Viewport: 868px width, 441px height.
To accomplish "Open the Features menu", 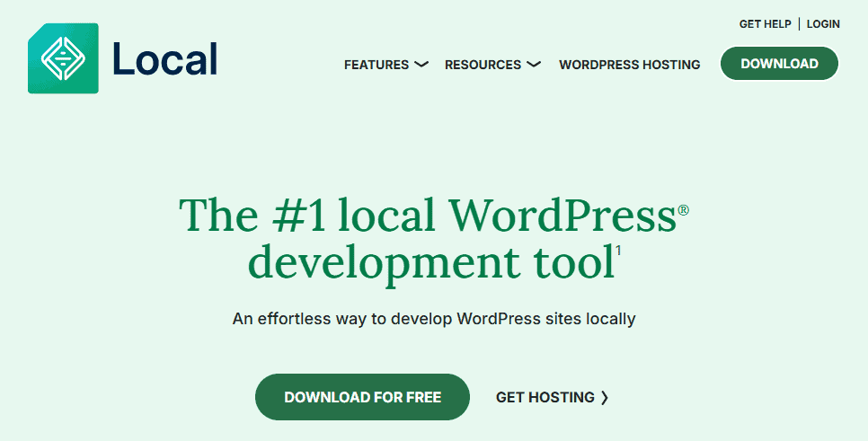I will pyautogui.click(x=376, y=65).
